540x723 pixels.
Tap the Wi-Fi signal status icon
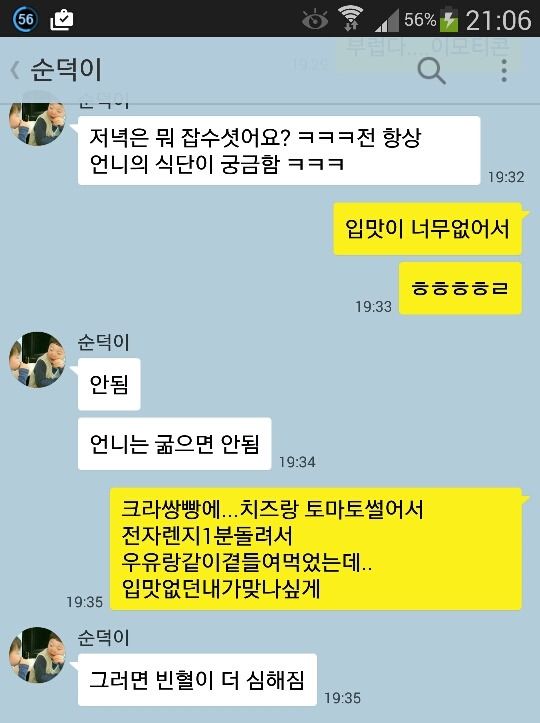[350, 18]
